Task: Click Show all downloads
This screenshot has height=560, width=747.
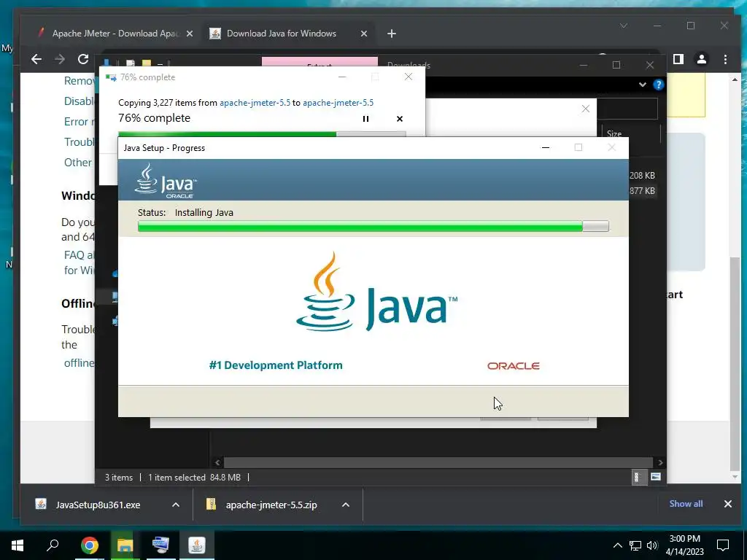Action: tap(686, 504)
